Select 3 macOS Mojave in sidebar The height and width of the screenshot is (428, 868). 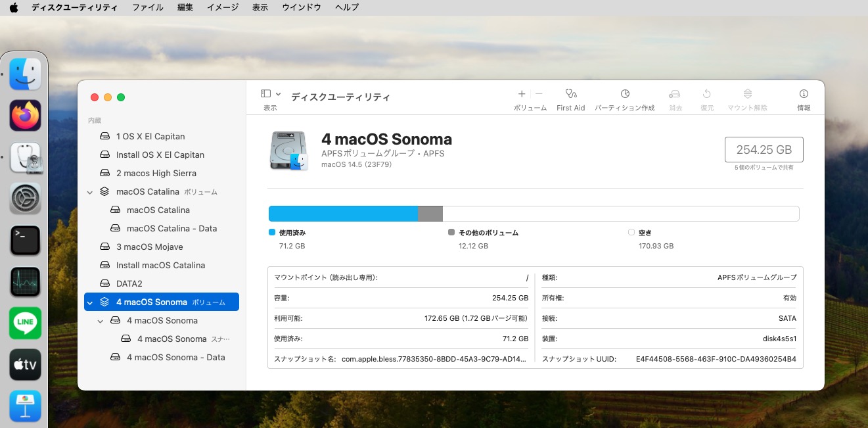pyautogui.click(x=149, y=247)
